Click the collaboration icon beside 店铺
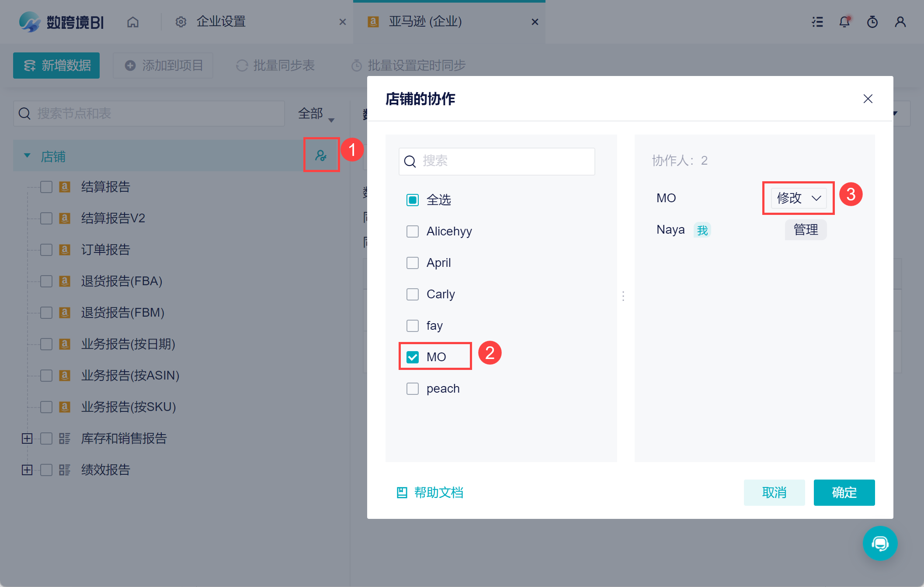Image resolution: width=924 pixels, height=587 pixels. tap(321, 155)
